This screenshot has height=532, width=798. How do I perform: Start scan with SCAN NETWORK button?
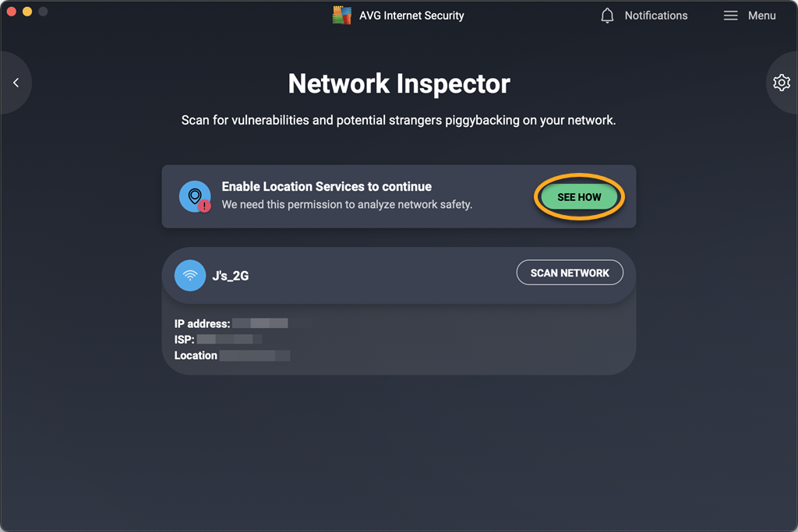tap(570, 273)
